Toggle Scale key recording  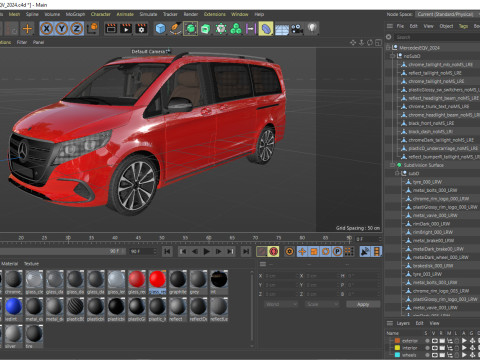(x=314, y=251)
